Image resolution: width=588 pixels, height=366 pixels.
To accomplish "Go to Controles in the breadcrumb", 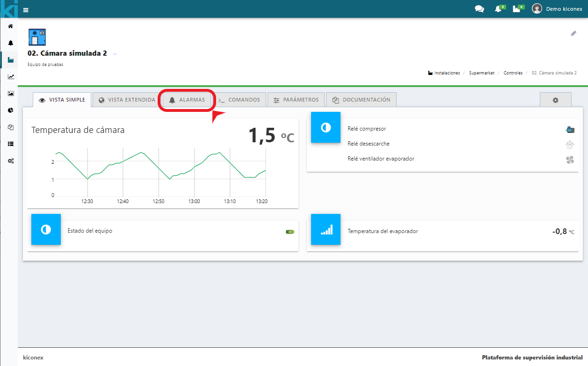I will [513, 73].
